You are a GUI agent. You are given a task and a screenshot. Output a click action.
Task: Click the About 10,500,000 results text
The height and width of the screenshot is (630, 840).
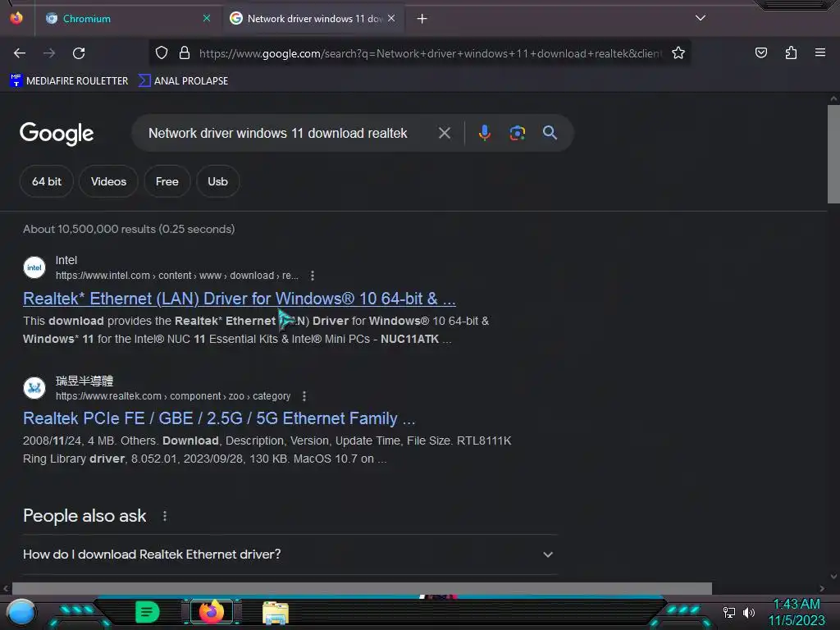click(129, 230)
